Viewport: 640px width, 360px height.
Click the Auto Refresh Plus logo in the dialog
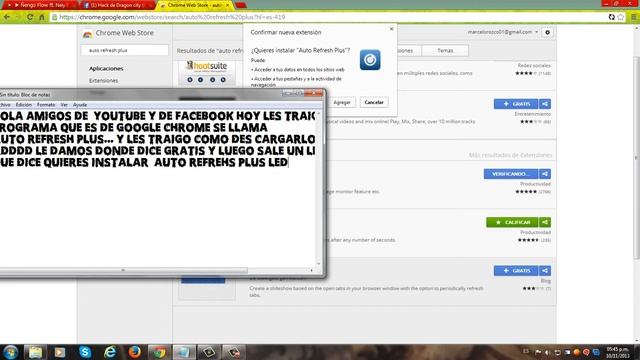pos(370,60)
